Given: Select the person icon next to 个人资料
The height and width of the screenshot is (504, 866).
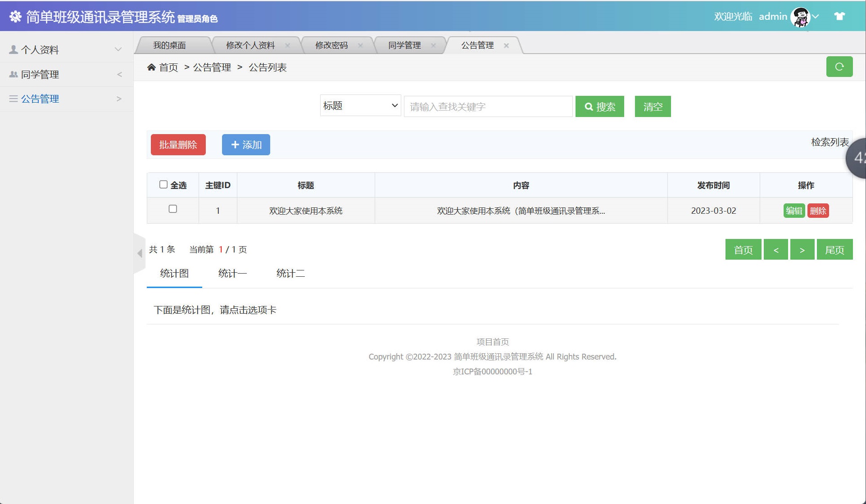Looking at the screenshot, I should tap(13, 49).
